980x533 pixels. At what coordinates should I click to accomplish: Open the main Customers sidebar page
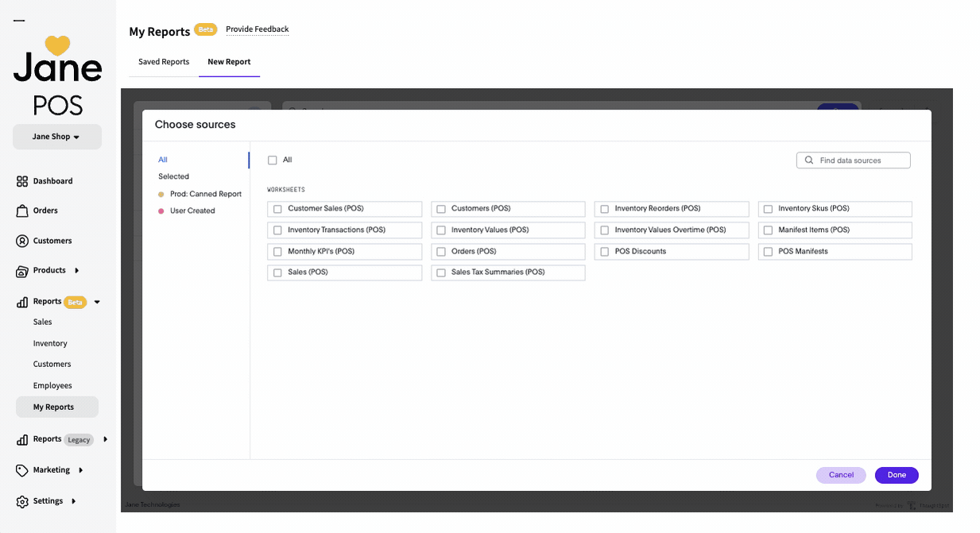coord(52,241)
